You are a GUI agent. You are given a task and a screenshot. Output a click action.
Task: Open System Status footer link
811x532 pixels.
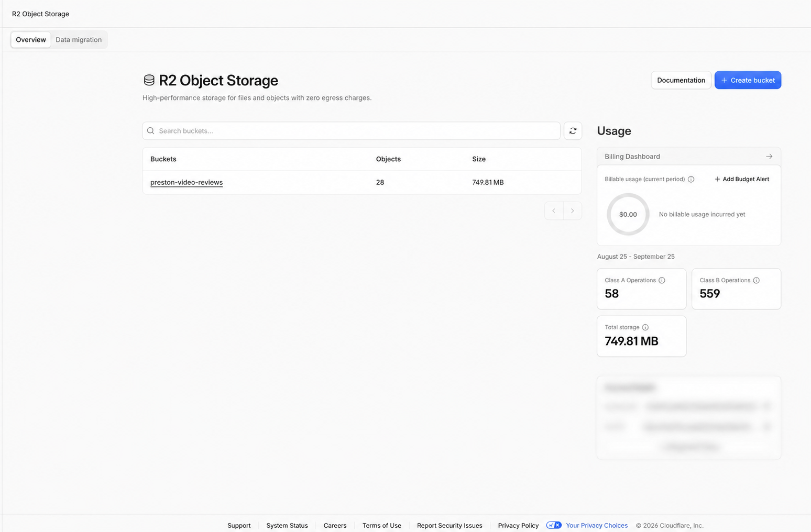click(x=287, y=525)
